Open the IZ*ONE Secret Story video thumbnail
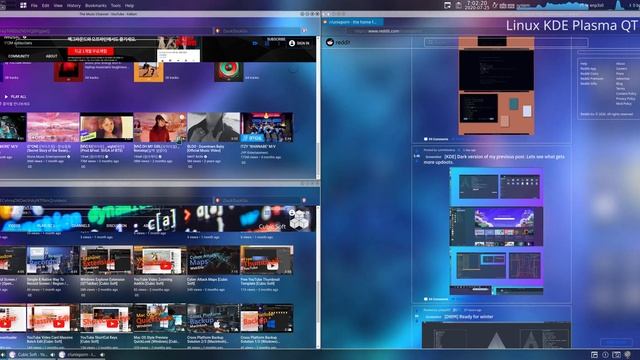The width and height of the screenshot is (640, 360). point(53,127)
